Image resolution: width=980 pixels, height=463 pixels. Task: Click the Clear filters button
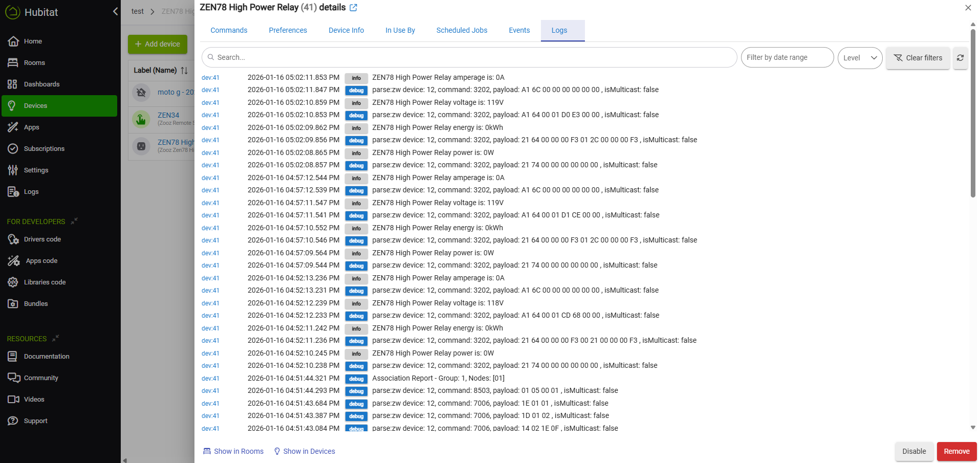918,58
